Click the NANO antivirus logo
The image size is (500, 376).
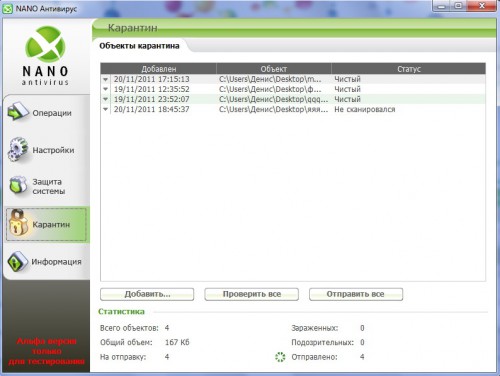pos(46,55)
